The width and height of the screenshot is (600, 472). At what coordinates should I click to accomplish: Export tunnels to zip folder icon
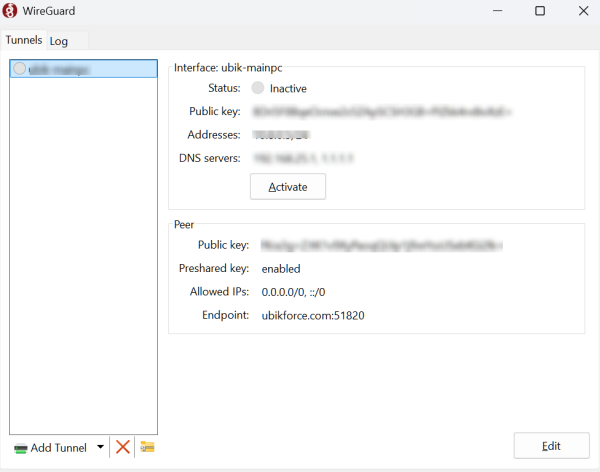tap(147, 447)
